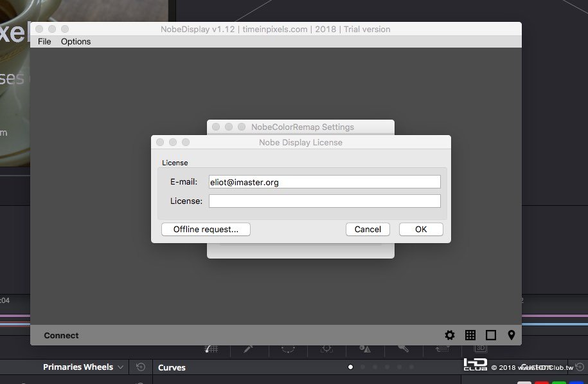
Task: Open the Options menu in NobeDisplay
Action: (76, 41)
